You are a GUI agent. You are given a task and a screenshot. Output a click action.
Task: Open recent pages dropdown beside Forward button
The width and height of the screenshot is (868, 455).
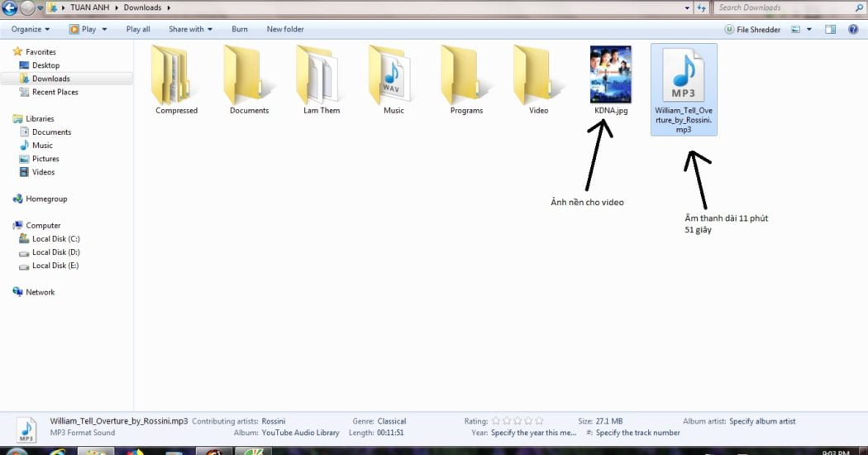40,7
